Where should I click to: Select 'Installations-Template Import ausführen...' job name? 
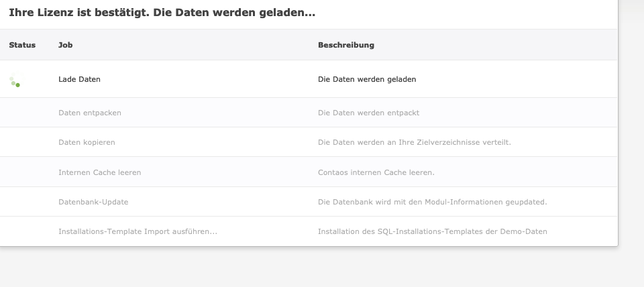(138, 231)
